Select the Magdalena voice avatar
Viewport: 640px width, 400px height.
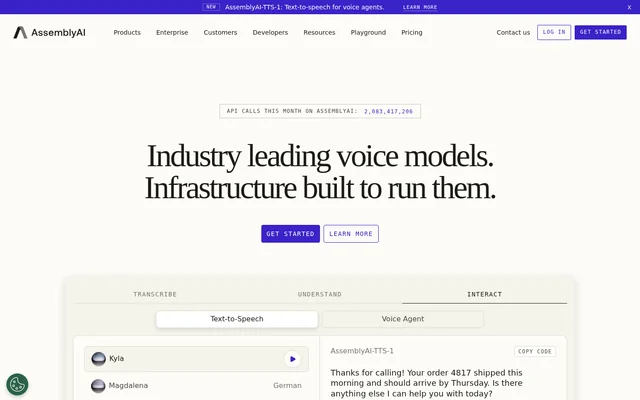pyautogui.click(x=98, y=386)
